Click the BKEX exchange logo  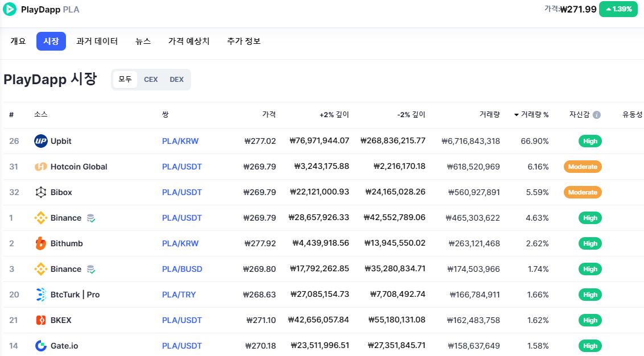[40, 320]
